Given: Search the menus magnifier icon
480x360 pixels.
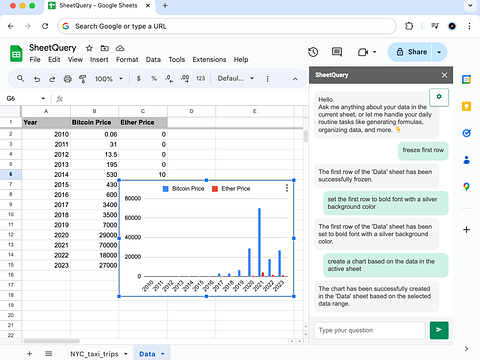Looking at the screenshot, I should click(20, 79).
